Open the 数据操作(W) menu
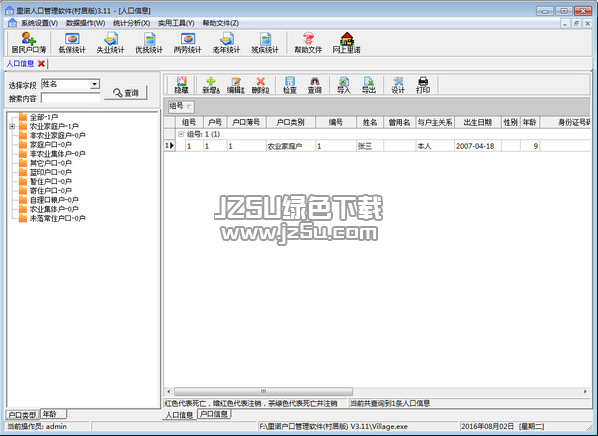The height and width of the screenshot is (436, 598). pyautogui.click(x=85, y=23)
